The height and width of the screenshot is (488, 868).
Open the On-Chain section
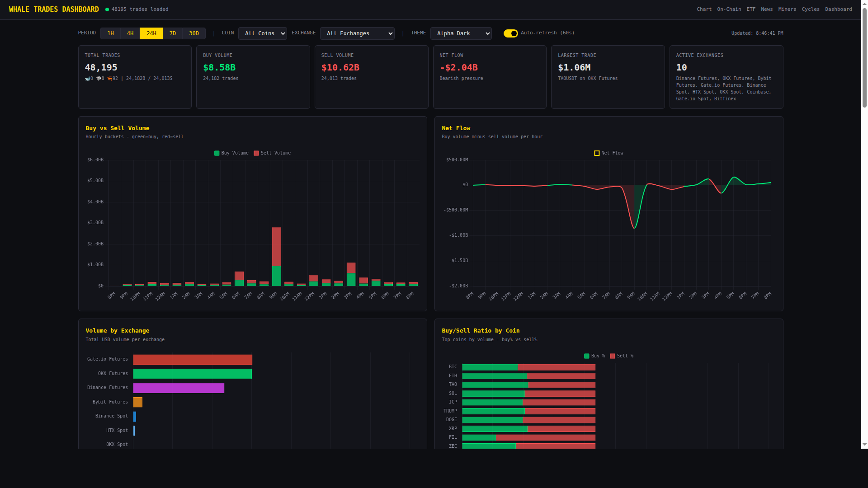(x=728, y=9)
